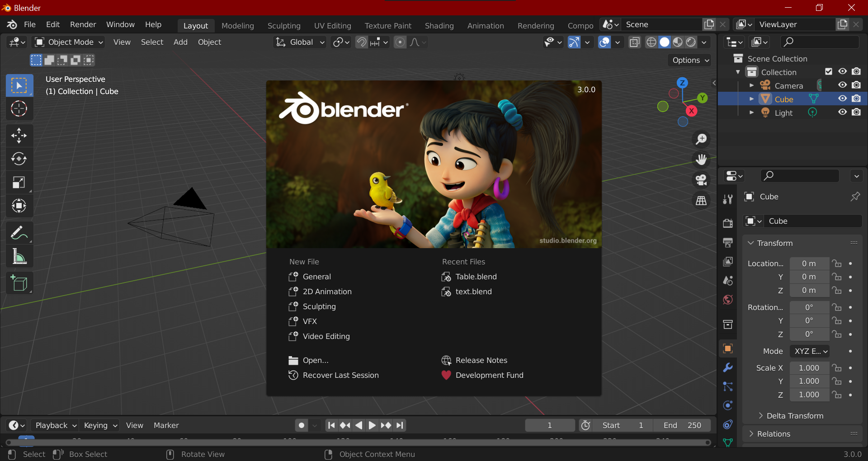Switch to Shading workspace tab
This screenshot has width=868, height=461.
click(x=439, y=26)
